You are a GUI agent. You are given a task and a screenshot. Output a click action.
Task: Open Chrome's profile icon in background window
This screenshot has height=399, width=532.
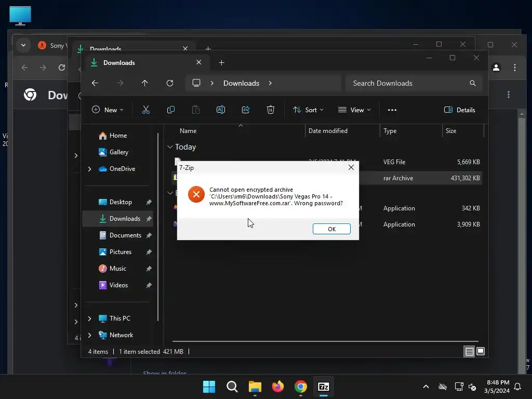[496, 68]
